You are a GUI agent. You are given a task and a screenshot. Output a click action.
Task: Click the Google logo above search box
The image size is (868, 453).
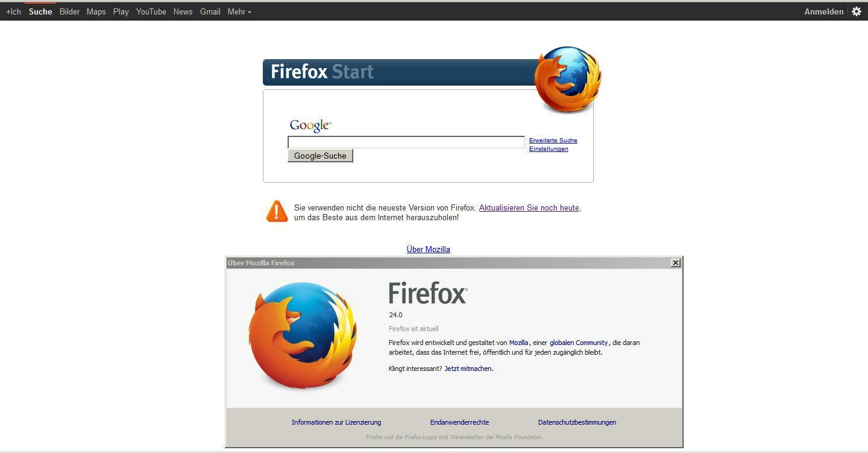coord(310,125)
